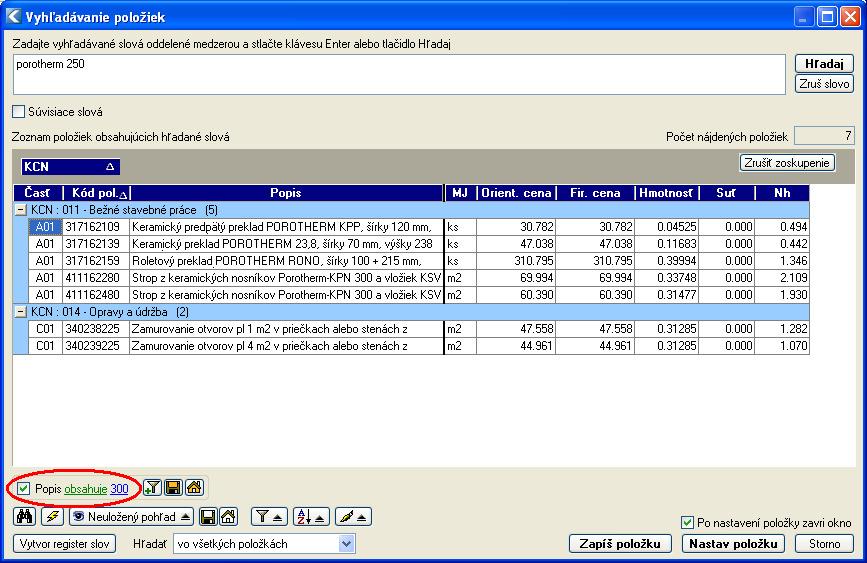Collapse the KCN 011 Bežné stavebné práce group
This screenshot has height=563, width=867.
click(20, 210)
